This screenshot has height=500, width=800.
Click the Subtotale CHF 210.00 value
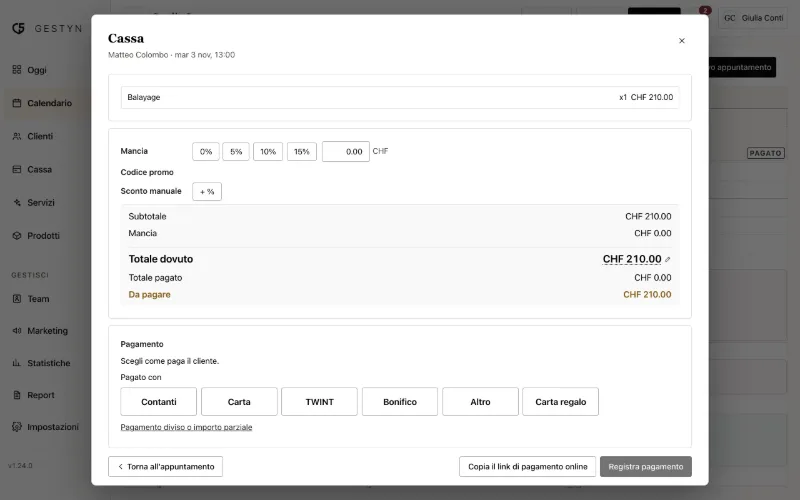pyautogui.click(x=648, y=216)
